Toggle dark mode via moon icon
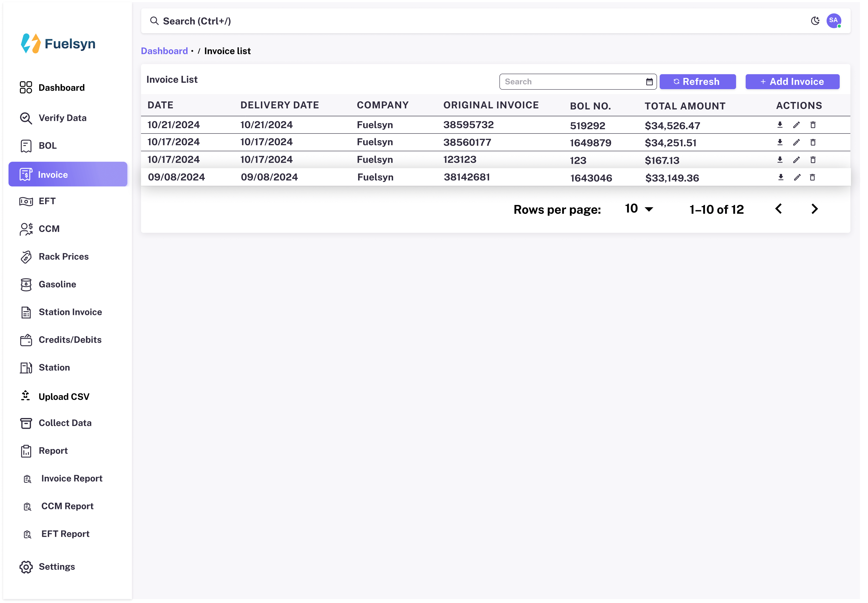The image size is (868, 603). point(816,21)
